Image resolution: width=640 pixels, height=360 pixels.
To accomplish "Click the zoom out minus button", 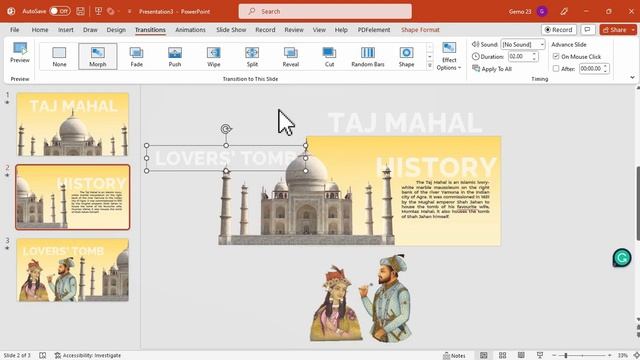I will tap(554, 356).
